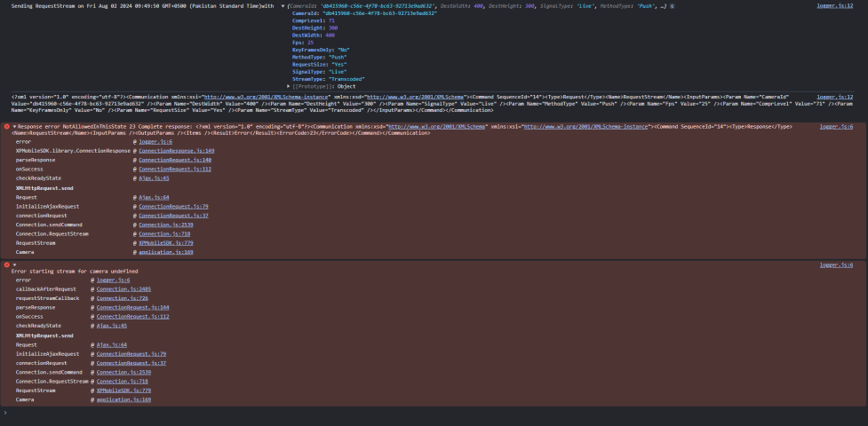Collapse the 'Error starting stream' stack trace arrow
Image resolution: width=868 pixels, height=426 pixels.
[x=15, y=264]
